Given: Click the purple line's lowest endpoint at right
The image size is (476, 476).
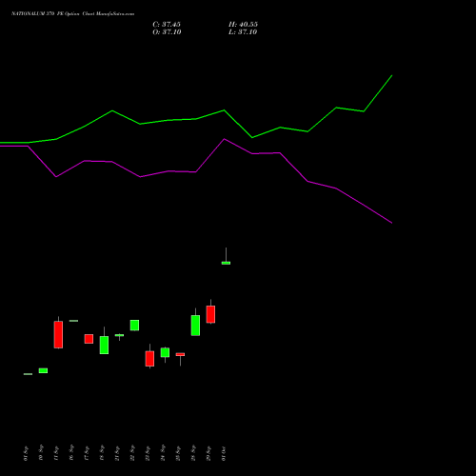Looking at the screenshot, I should pos(392,223).
